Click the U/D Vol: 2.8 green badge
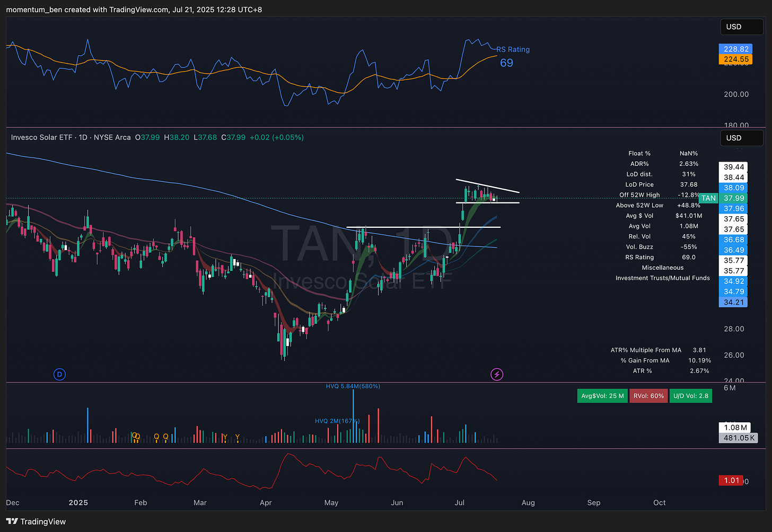The image size is (772, 532). [691, 396]
